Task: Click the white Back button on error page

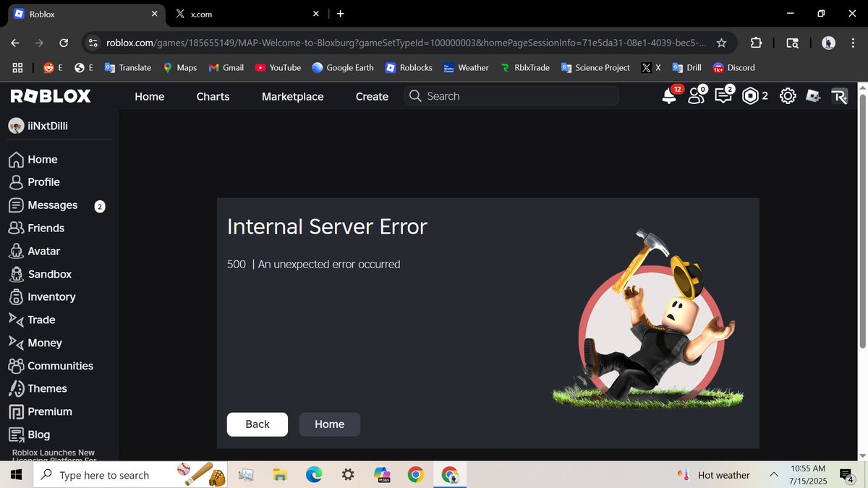Action: [258, 424]
